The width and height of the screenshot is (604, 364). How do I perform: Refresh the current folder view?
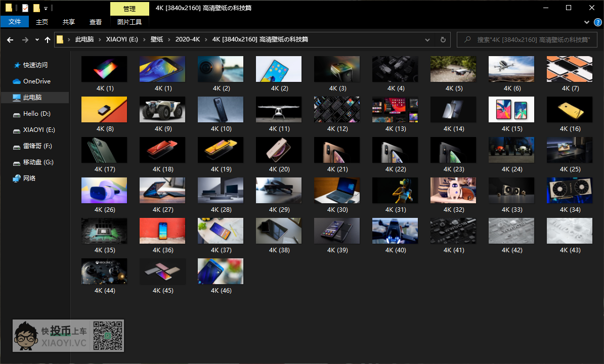[x=443, y=39]
